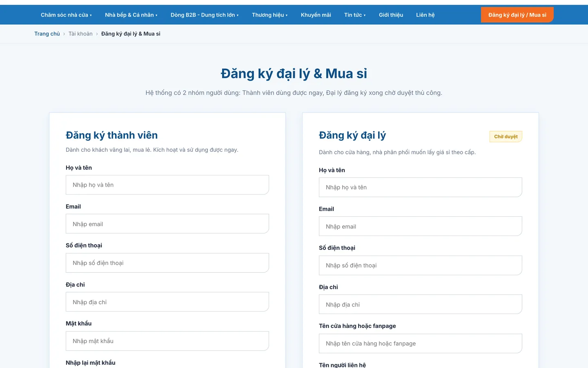
Task: Click member form Địa chỉ input
Action: click(x=167, y=302)
